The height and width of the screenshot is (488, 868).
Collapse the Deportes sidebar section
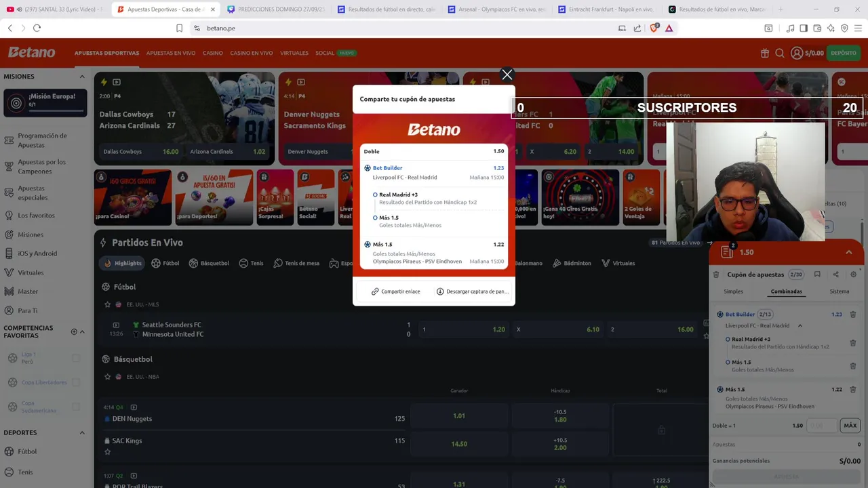(x=82, y=432)
